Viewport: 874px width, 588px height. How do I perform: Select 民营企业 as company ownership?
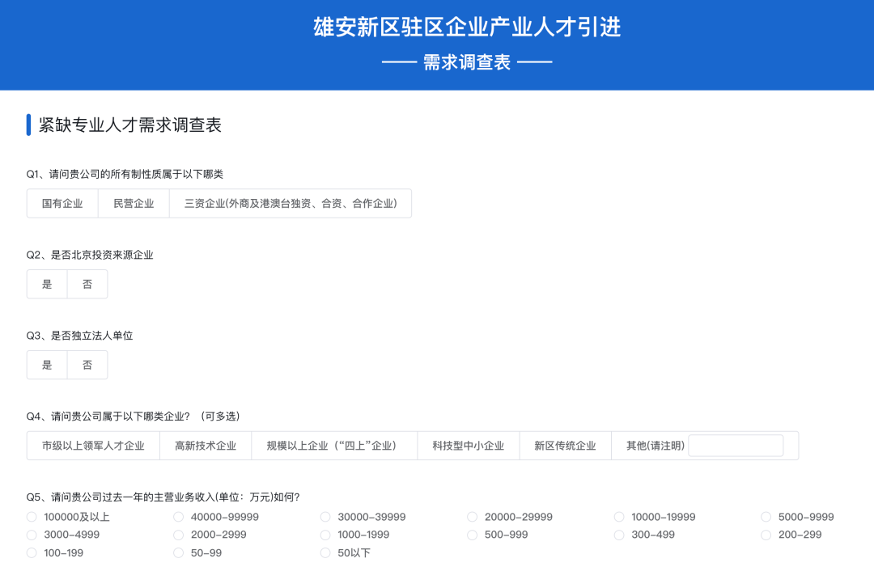tap(133, 203)
